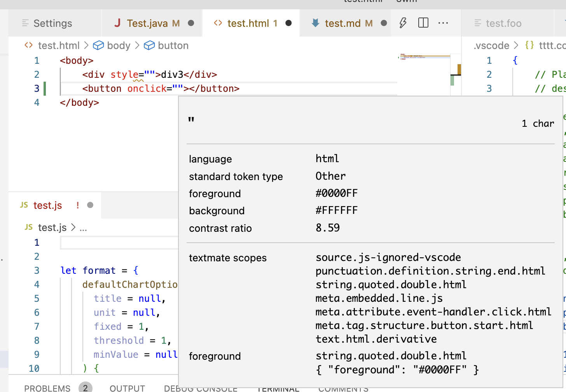
Task: Click the Markdown arrow icon on test.md tab
Action: tap(316, 23)
